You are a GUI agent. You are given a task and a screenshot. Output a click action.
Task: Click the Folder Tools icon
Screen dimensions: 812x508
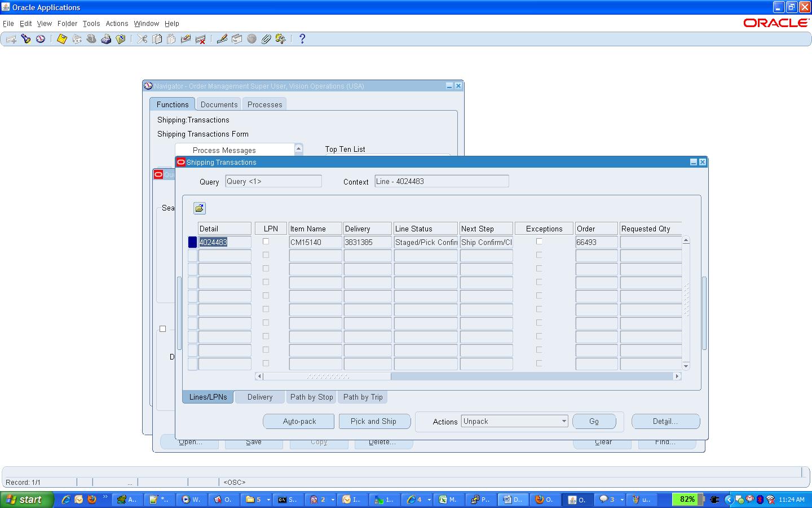pyautogui.click(x=281, y=39)
